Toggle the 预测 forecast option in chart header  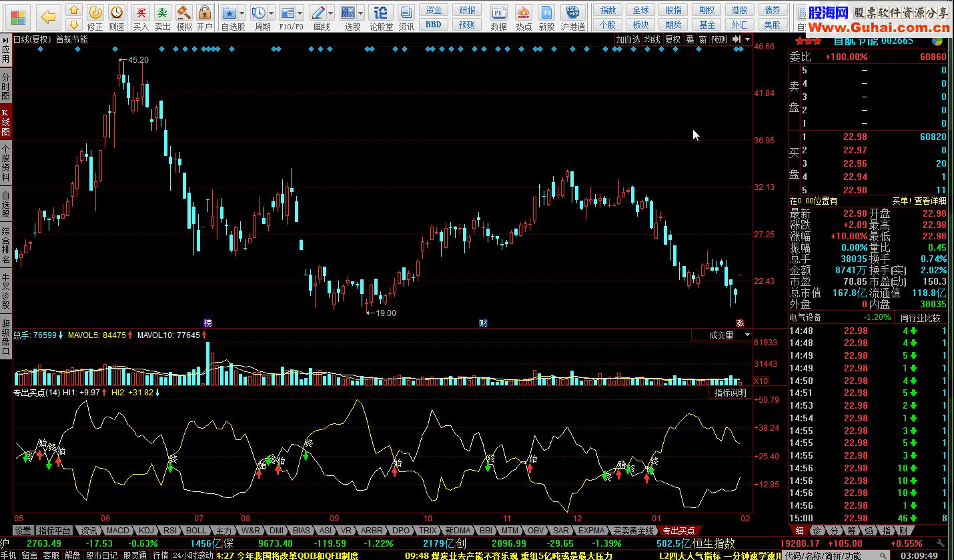click(x=719, y=39)
